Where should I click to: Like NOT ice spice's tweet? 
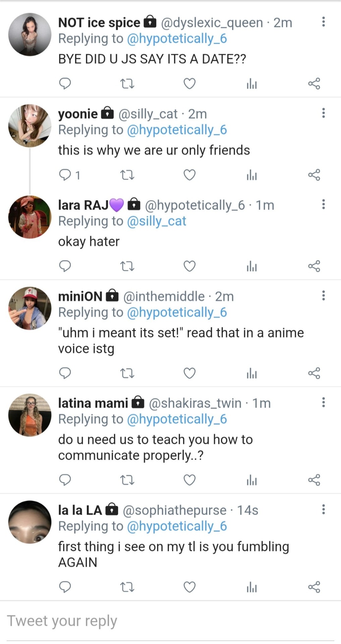pyautogui.click(x=189, y=84)
